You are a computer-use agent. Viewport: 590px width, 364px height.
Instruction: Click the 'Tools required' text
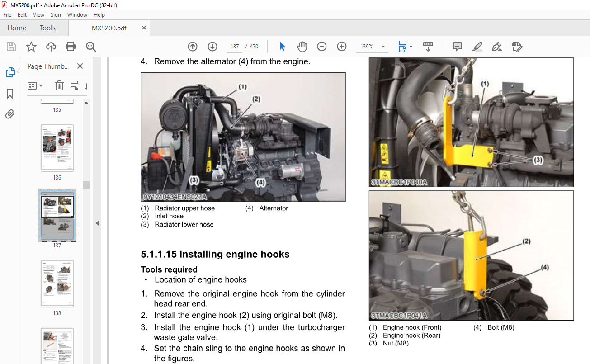(x=169, y=269)
